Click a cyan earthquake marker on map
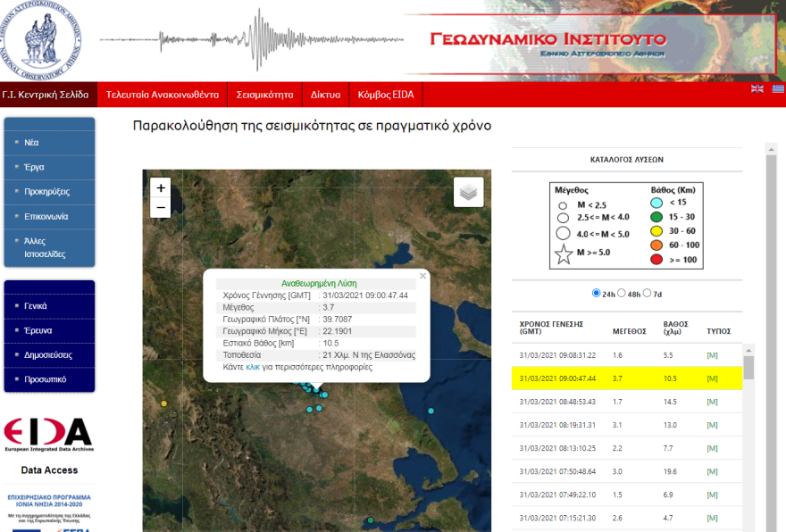This screenshot has width=786, height=532. point(312,408)
